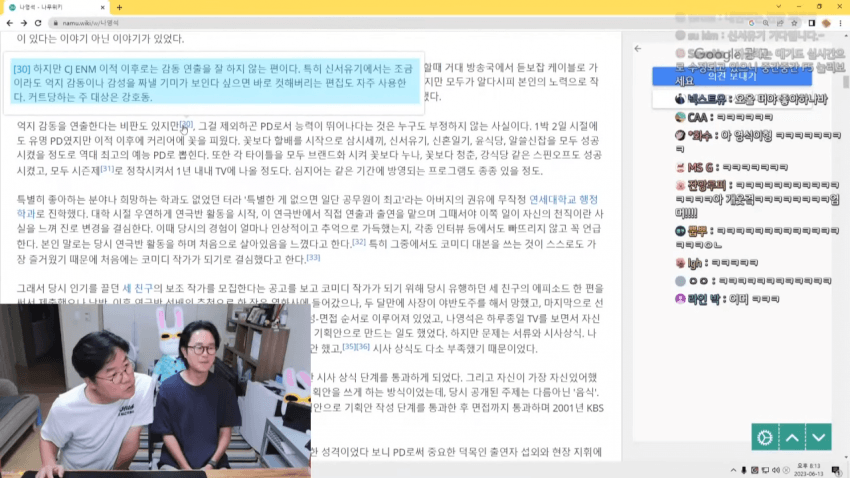Image resolution: width=850 pixels, height=478 pixels.
Task: Click the blue 의견 보내기 button
Action: (732, 76)
